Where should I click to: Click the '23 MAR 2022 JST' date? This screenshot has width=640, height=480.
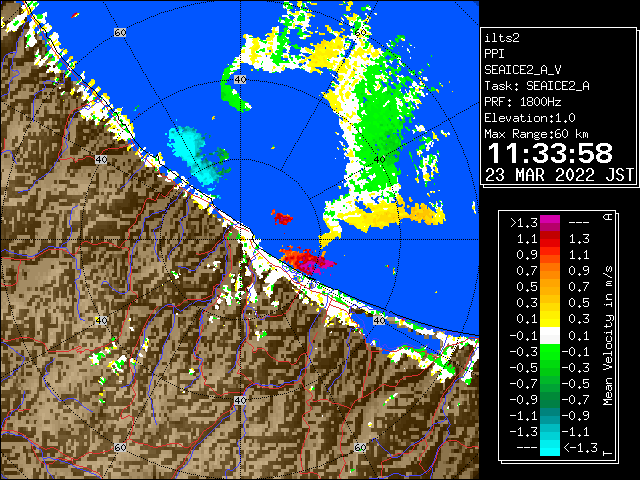tap(559, 175)
